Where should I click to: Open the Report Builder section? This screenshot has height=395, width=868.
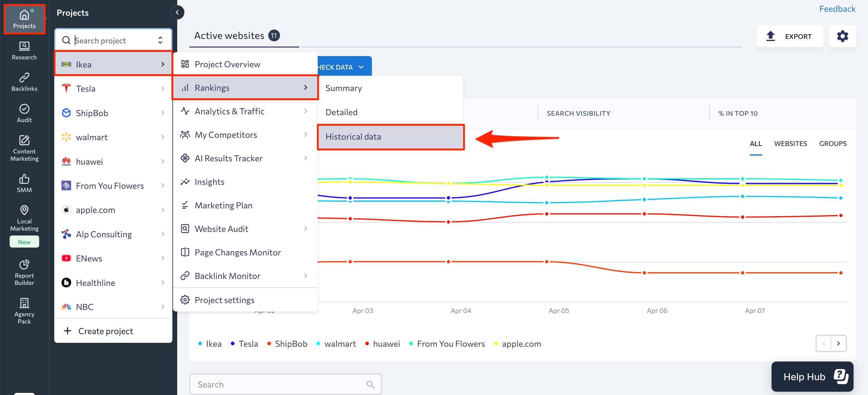coord(24,273)
